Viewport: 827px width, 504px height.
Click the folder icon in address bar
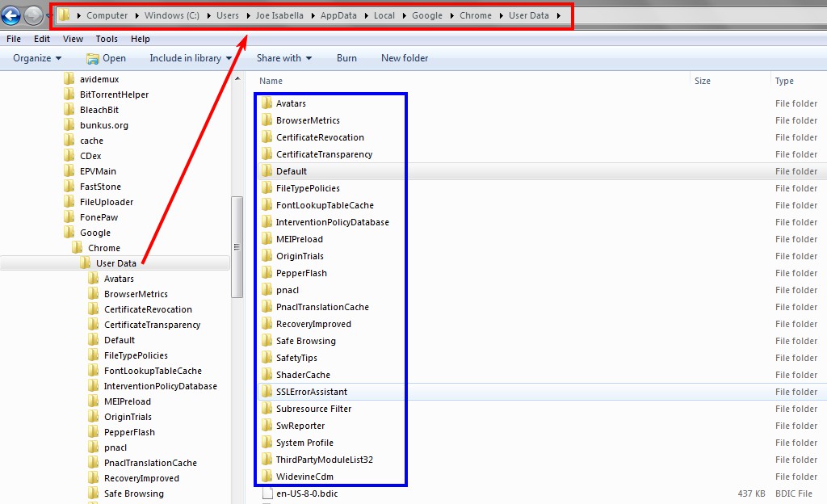coord(64,15)
